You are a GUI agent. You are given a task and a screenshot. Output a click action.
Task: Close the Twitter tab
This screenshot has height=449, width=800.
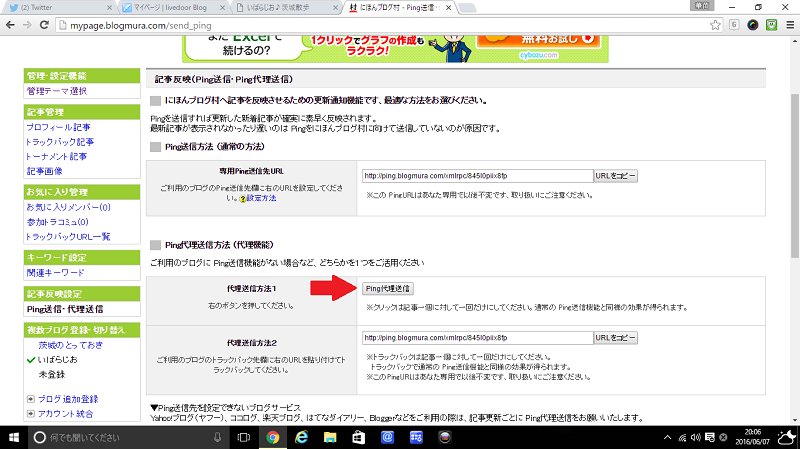pos(109,8)
